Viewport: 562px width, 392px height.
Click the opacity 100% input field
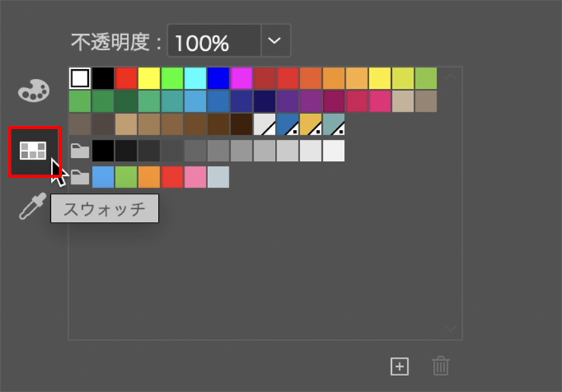(x=213, y=42)
